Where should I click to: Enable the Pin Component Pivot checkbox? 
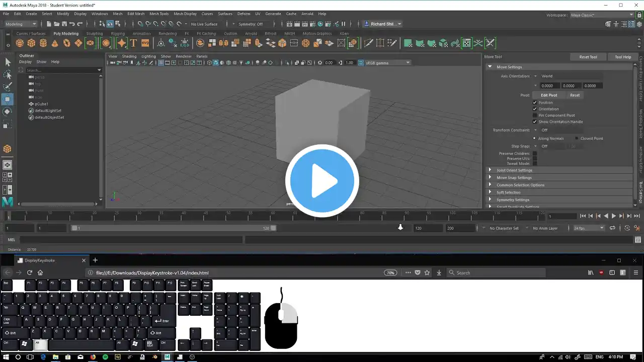[x=535, y=115]
